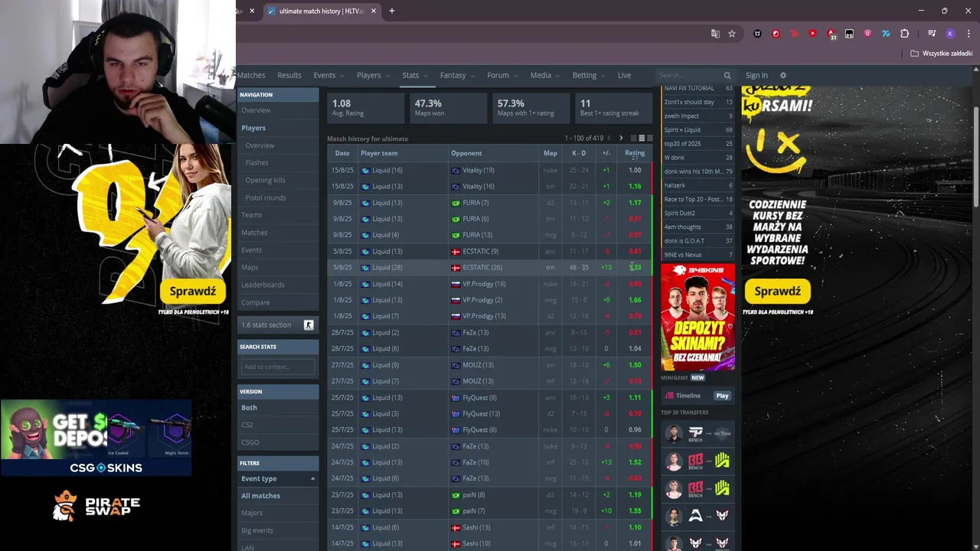The height and width of the screenshot is (551, 980).
Task: Click the Sprawdź button in right ad
Action: point(777,291)
